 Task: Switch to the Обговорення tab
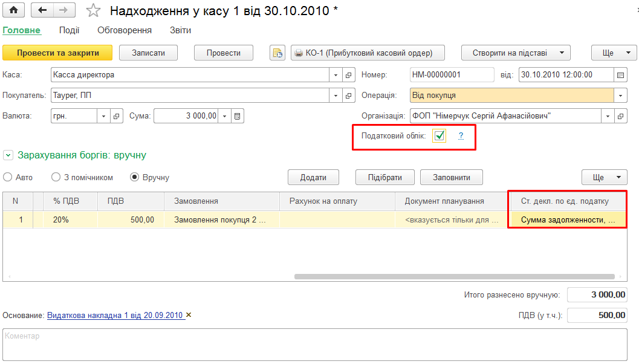point(125,30)
